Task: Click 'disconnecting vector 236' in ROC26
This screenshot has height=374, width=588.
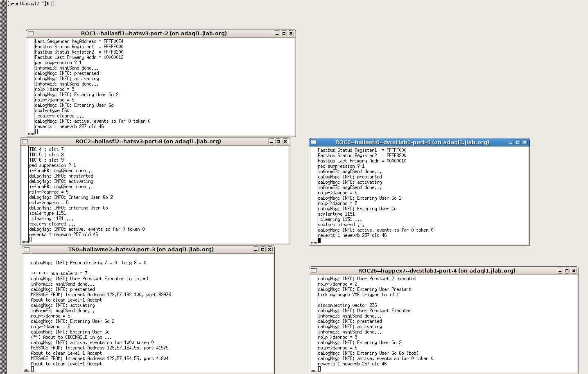Action: pos(347,305)
